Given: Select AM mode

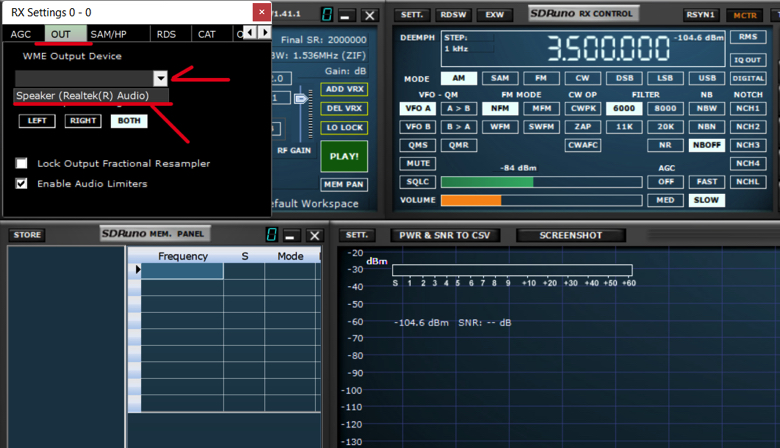Looking at the screenshot, I should (x=459, y=78).
